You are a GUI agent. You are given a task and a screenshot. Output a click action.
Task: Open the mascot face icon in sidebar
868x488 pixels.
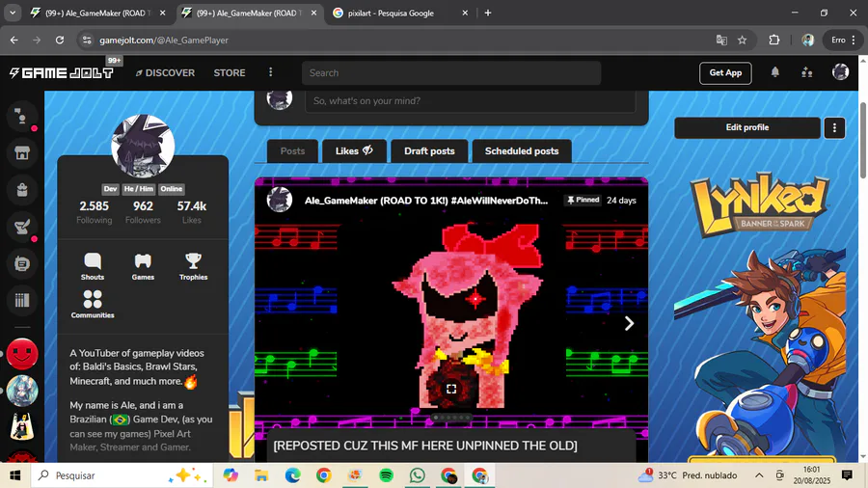point(22,263)
